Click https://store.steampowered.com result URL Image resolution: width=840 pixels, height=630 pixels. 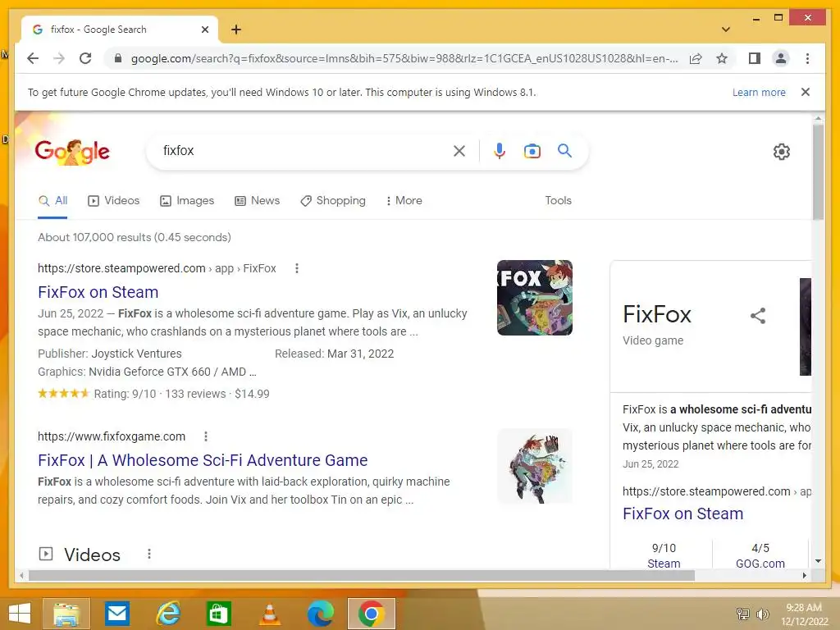coord(157,268)
